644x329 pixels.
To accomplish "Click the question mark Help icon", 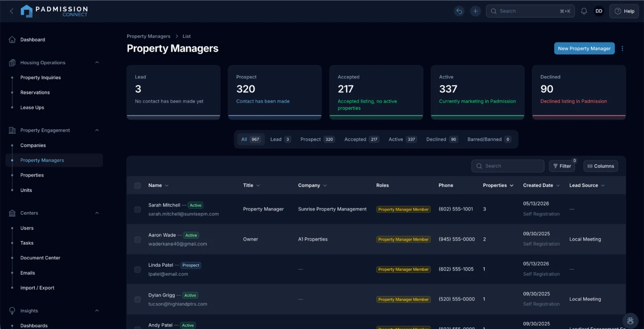I will tap(618, 11).
